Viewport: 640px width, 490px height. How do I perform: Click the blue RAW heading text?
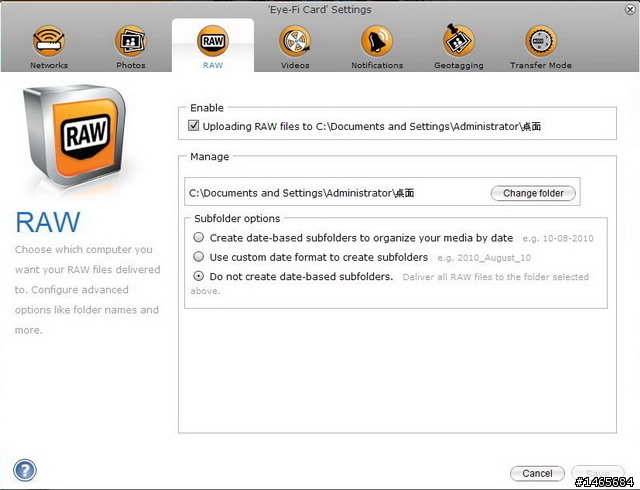[48, 223]
